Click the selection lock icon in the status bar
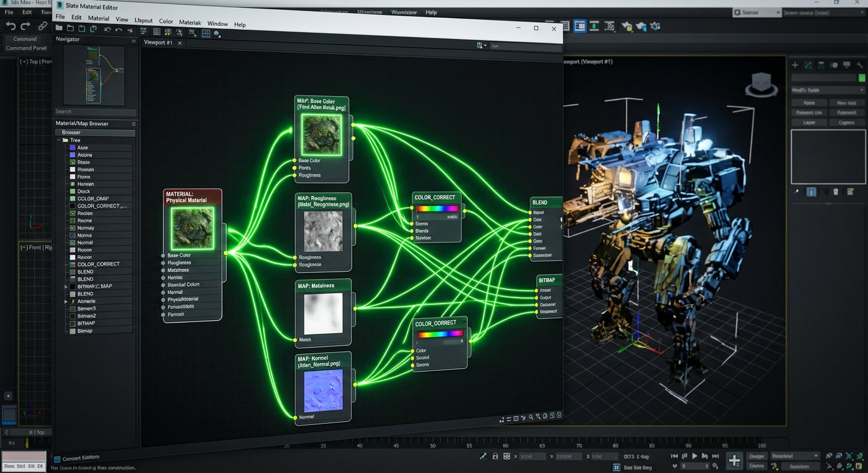 point(494,456)
